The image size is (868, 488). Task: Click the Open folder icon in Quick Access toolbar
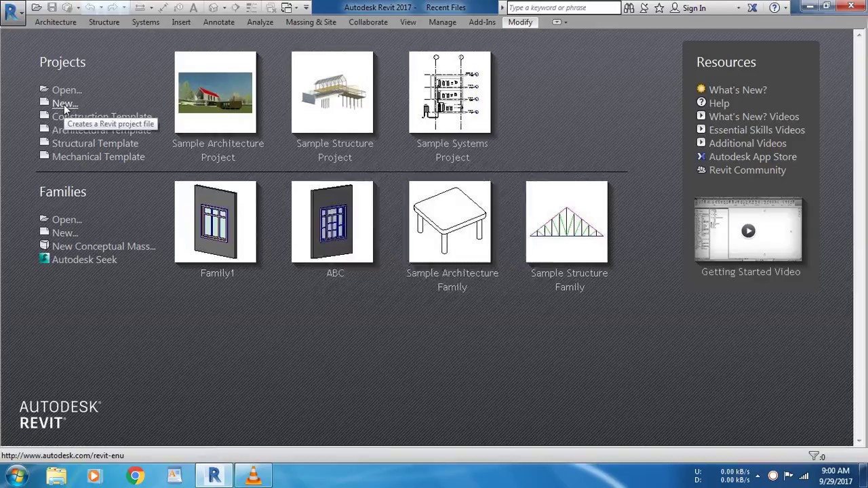(37, 7)
